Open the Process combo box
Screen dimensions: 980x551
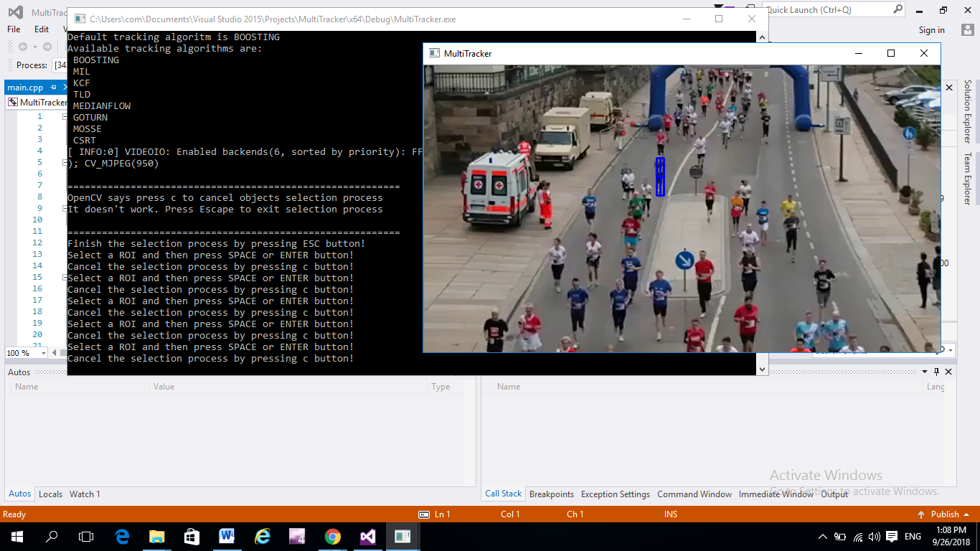60,65
